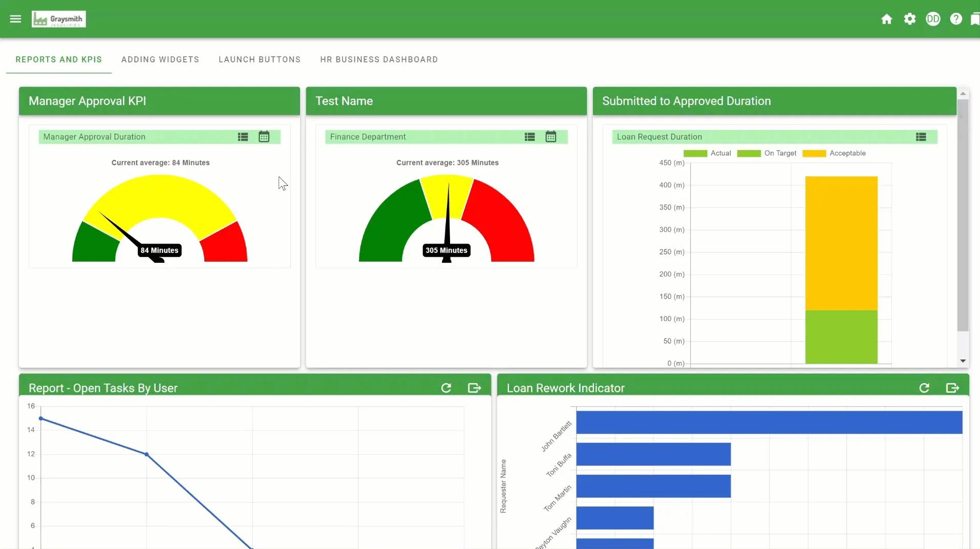This screenshot has height=549, width=980.
Task: Open the hamburger navigation menu
Action: click(x=15, y=19)
